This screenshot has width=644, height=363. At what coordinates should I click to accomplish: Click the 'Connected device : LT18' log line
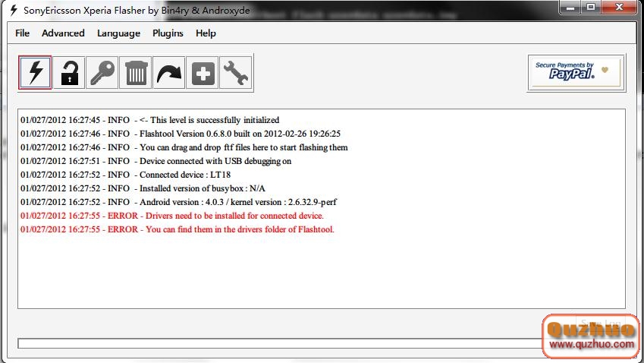click(x=126, y=175)
